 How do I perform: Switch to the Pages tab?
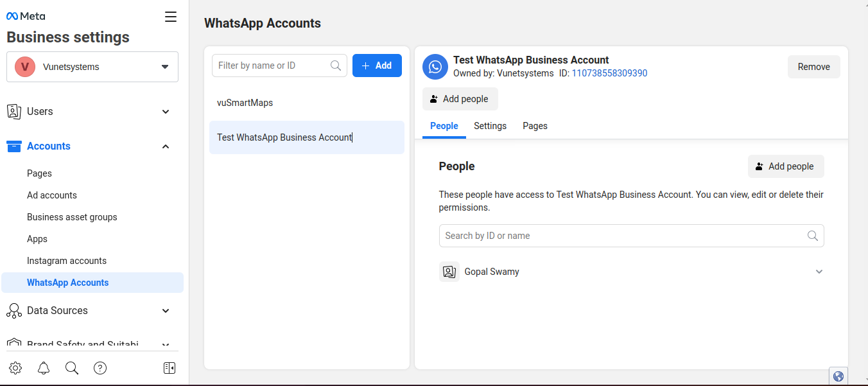[535, 126]
